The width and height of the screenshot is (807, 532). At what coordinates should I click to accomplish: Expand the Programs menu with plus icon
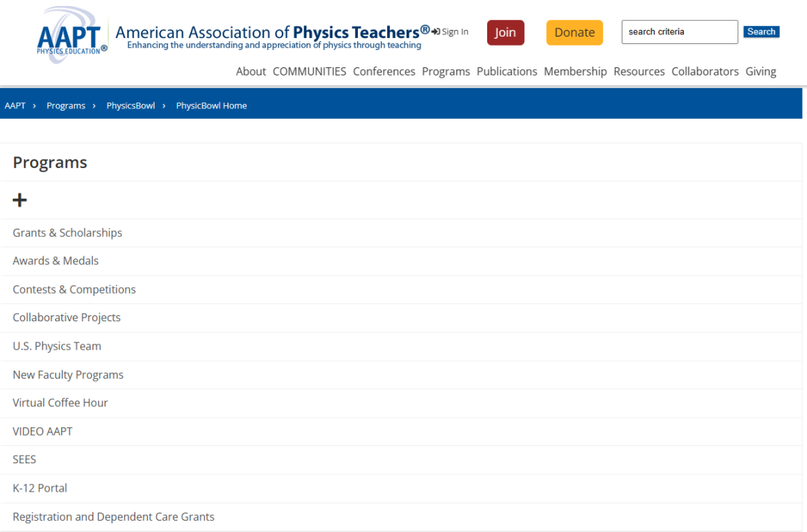click(x=20, y=200)
